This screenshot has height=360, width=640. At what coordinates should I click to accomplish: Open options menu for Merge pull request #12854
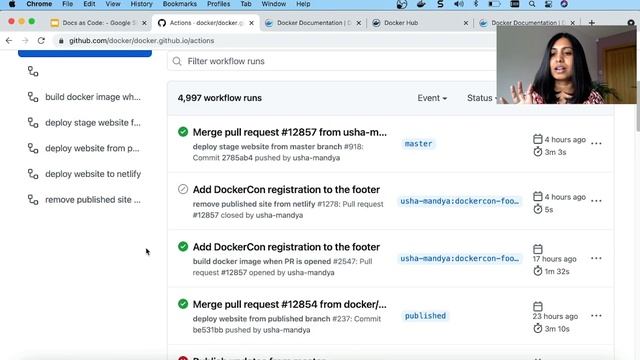coord(596,316)
